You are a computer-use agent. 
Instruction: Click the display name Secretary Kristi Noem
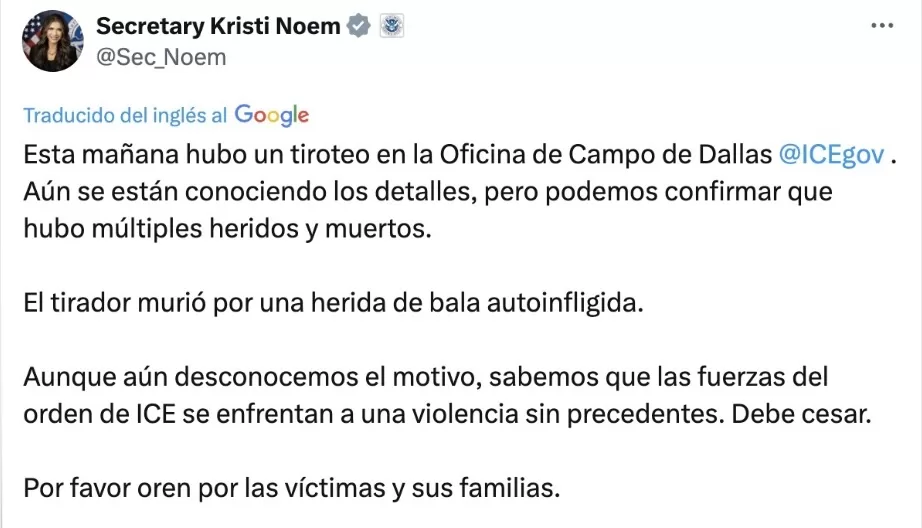(x=218, y=27)
